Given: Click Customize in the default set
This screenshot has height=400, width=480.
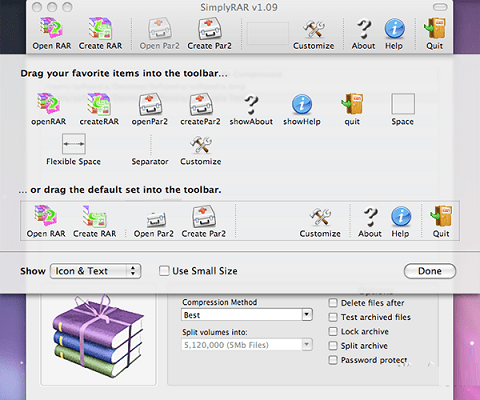Looking at the screenshot, I should [x=320, y=223].
